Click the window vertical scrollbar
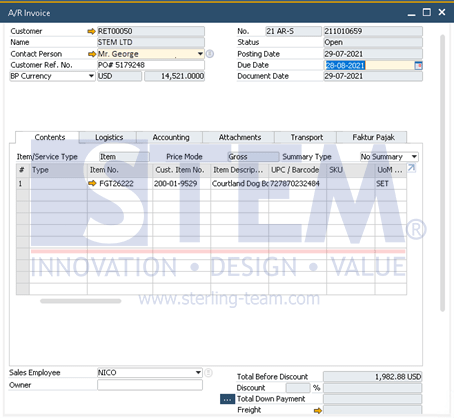The width and height of the screenshot is (454, 418). (442, 173)
